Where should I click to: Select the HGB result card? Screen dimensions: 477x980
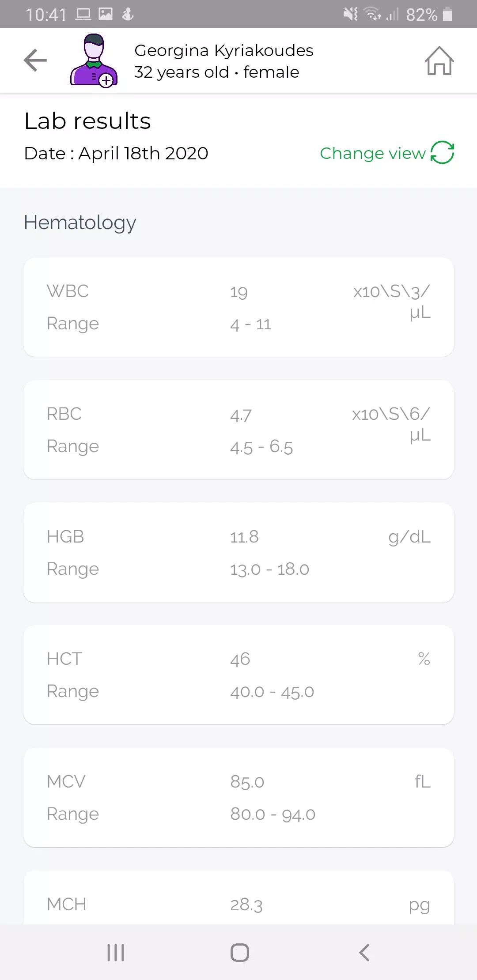[x=238, y=553]
